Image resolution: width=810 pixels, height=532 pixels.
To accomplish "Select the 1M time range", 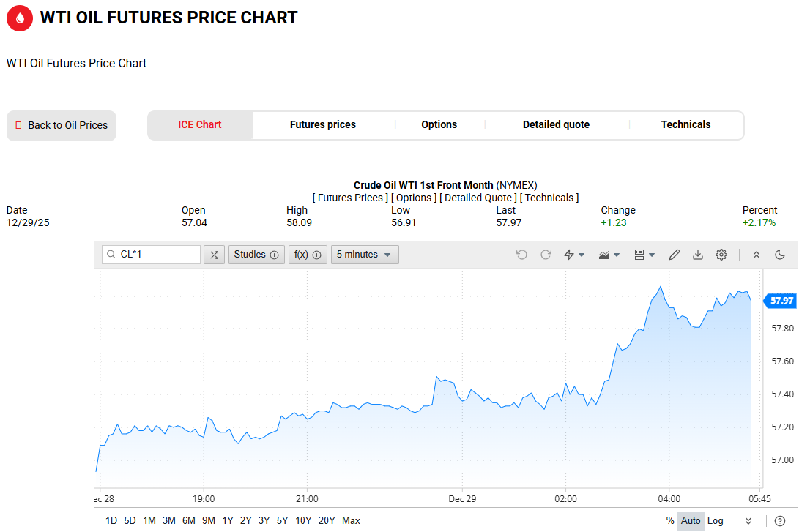I will click(x=149, y=520).
